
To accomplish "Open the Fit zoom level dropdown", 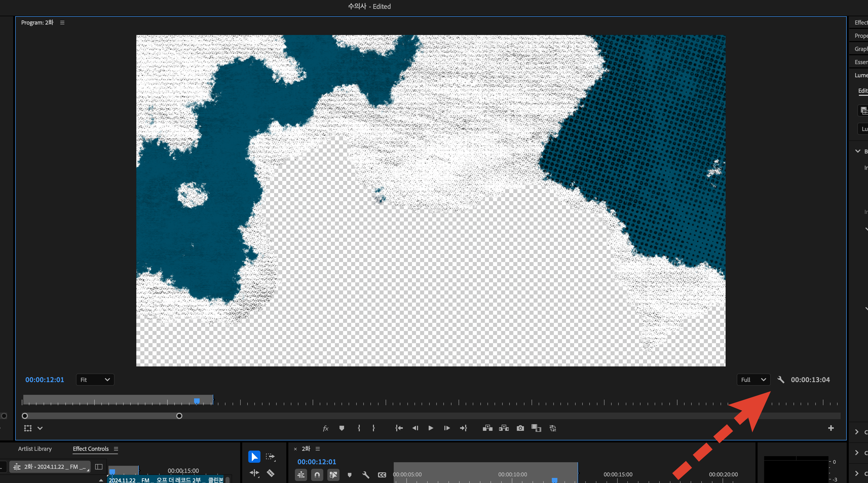I will point(95,380).
